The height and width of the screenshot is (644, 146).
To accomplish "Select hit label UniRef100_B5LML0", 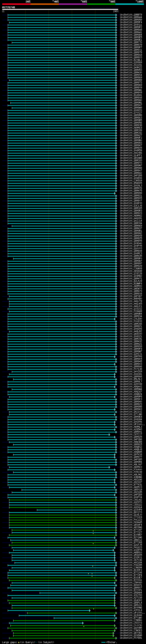I will tap(131, 379).
